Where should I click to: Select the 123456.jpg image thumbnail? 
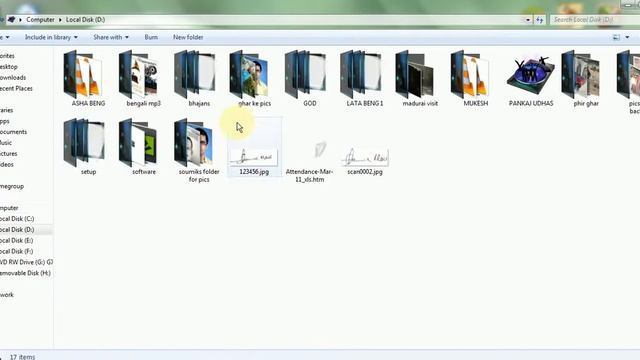(253, 157)
